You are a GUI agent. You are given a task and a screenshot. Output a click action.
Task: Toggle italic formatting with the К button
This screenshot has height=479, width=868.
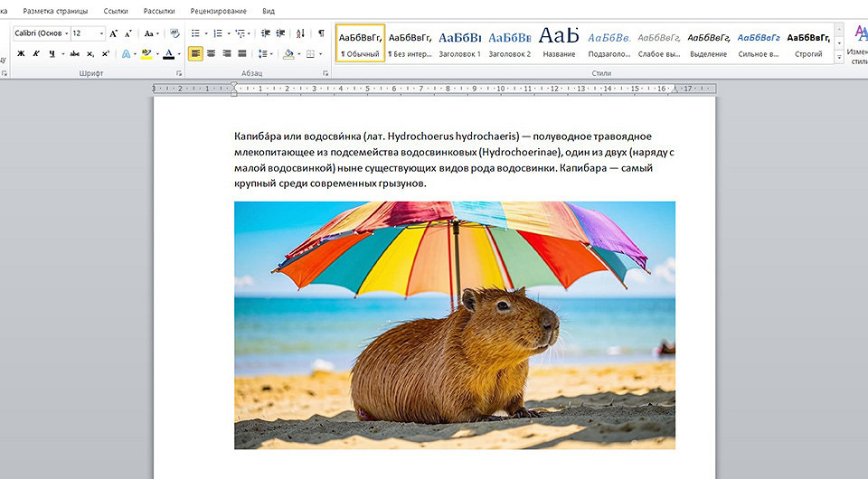(x=36, y=54)
